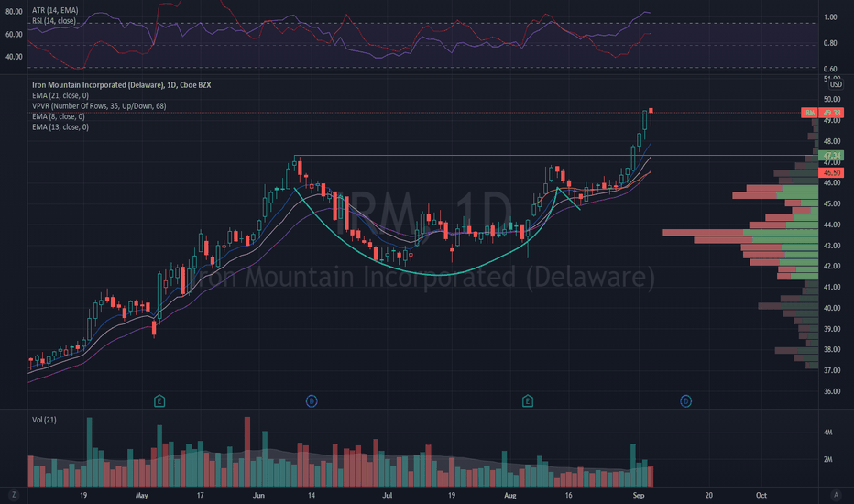This screenshot has height=504, width=854.
Task: Click the Aug label on time axis
Action: pyautogui.click(x=509, y=495)
